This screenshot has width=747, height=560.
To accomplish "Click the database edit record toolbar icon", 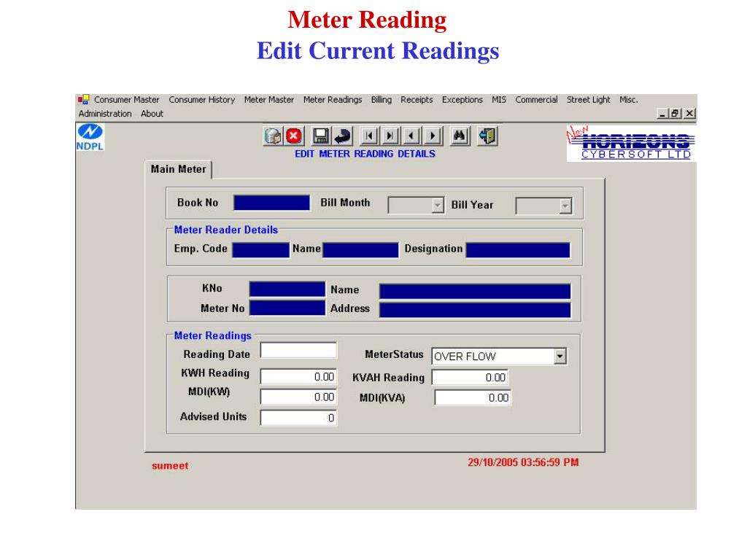I will (x=273, y=136).
